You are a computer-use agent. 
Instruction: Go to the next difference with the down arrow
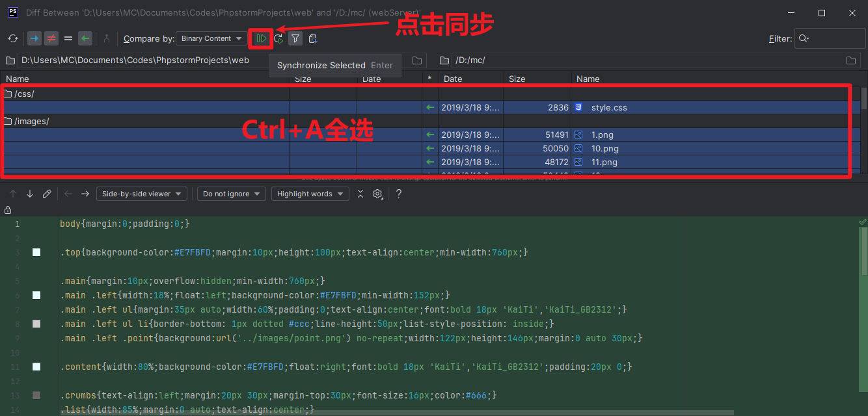[30, 194]
